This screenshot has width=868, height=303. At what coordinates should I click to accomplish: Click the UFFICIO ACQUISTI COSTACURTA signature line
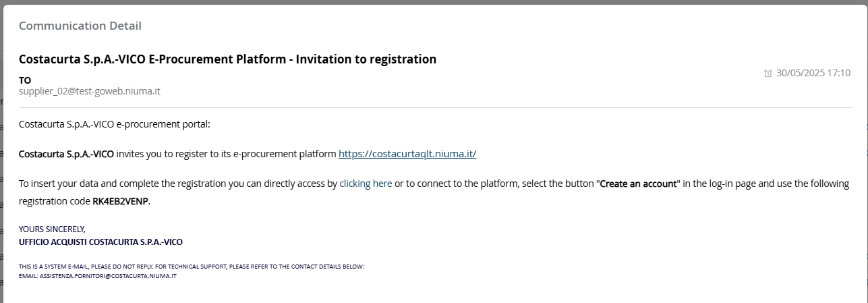[x=100, y=241]
